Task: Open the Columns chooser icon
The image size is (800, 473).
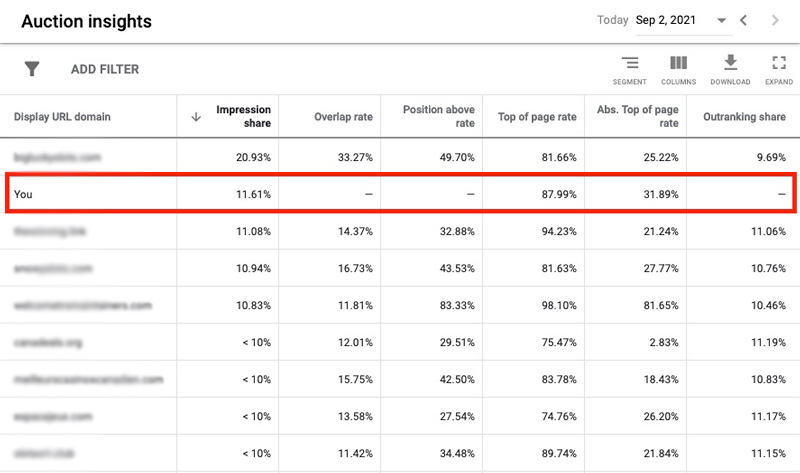Action: coord(677,64)
